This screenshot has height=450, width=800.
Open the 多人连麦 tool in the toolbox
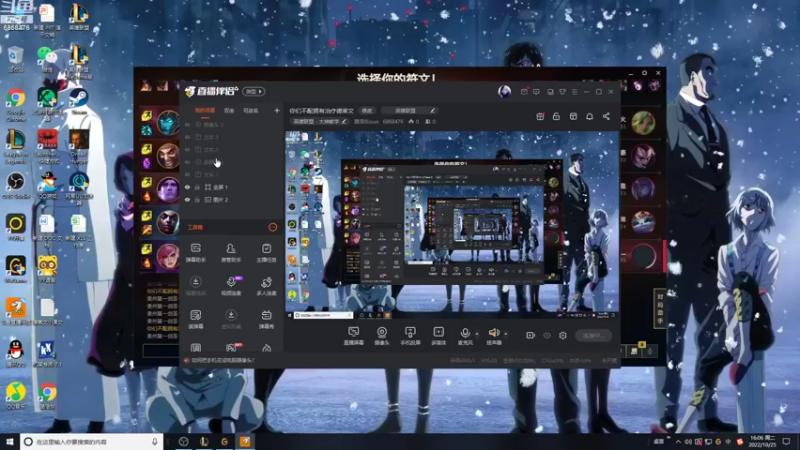[266, 286]
